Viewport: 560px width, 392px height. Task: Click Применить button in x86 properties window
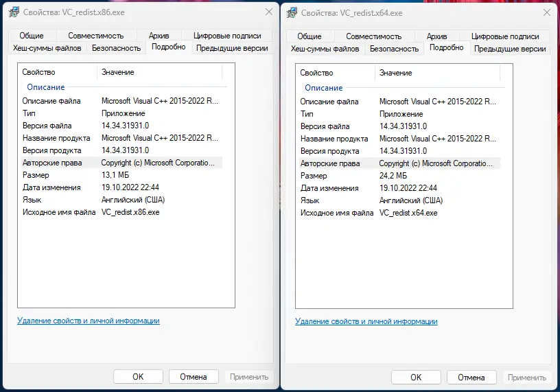tap(249, 377)
